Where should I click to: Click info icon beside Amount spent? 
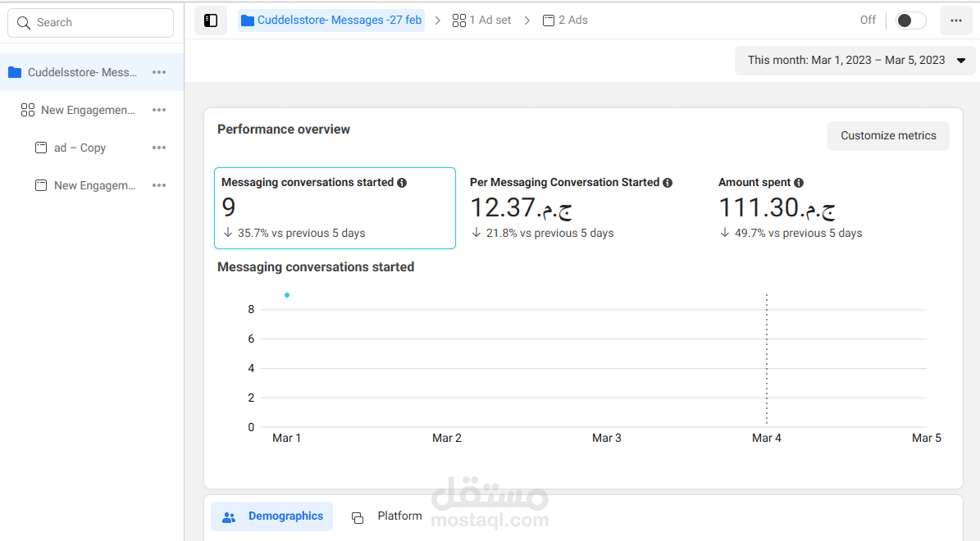[799, 183]
